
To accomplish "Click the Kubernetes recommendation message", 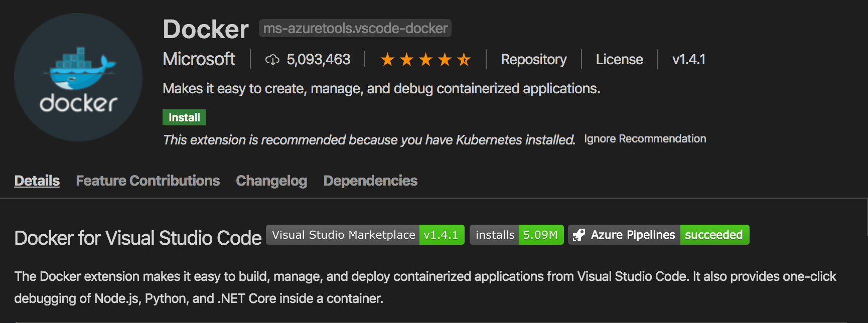I will 369,139.
